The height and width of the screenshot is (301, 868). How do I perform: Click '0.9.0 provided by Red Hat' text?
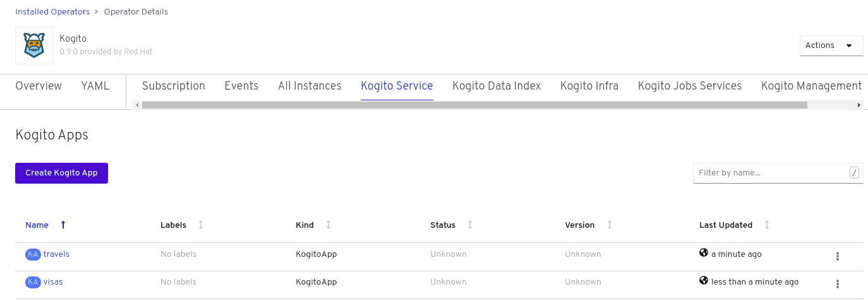coord(106,52)
